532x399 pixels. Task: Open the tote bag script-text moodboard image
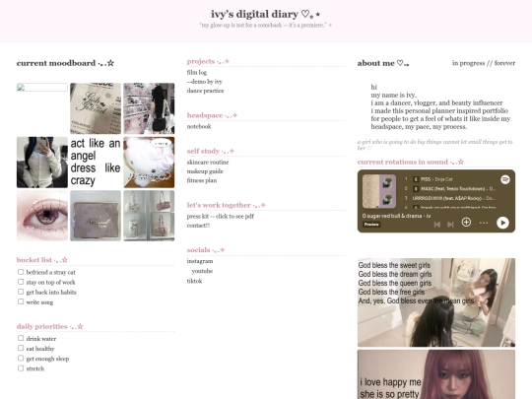pyautogui.click(x=96, y=108)
